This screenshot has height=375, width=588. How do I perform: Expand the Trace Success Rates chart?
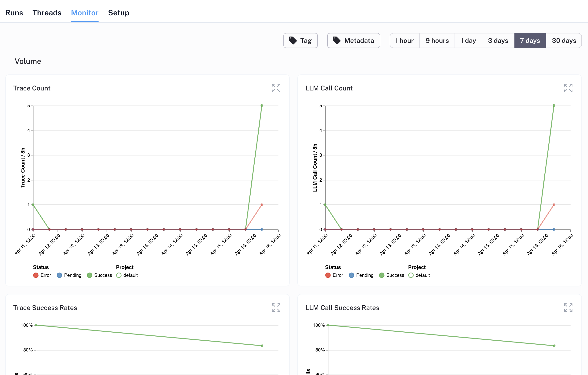tap(276, 308)
